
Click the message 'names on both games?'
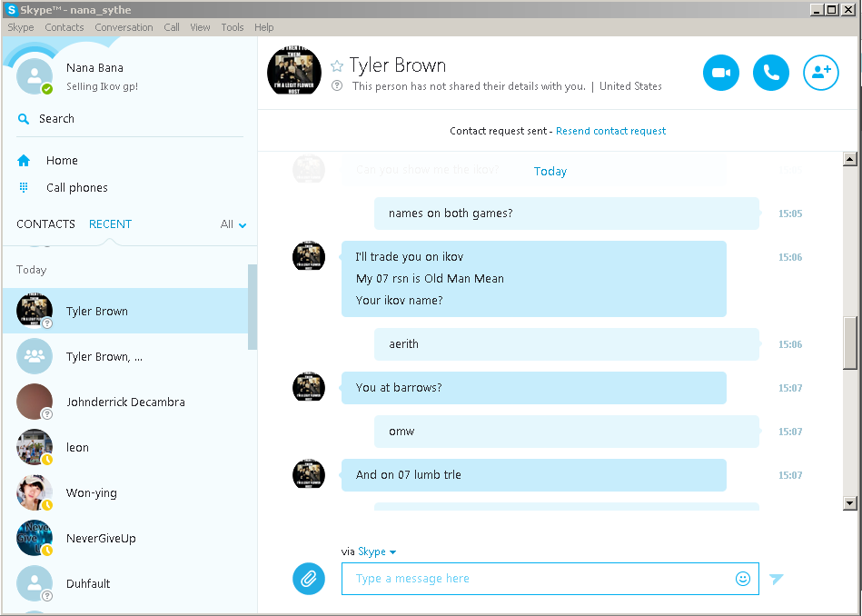coord(566,214)
